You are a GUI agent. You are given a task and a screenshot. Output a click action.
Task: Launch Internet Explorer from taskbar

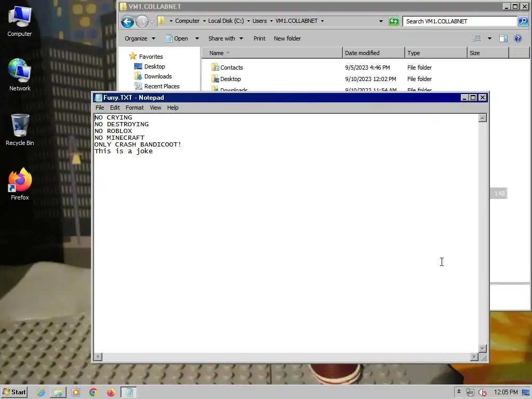pyautogui.click(x=41, y=393)
